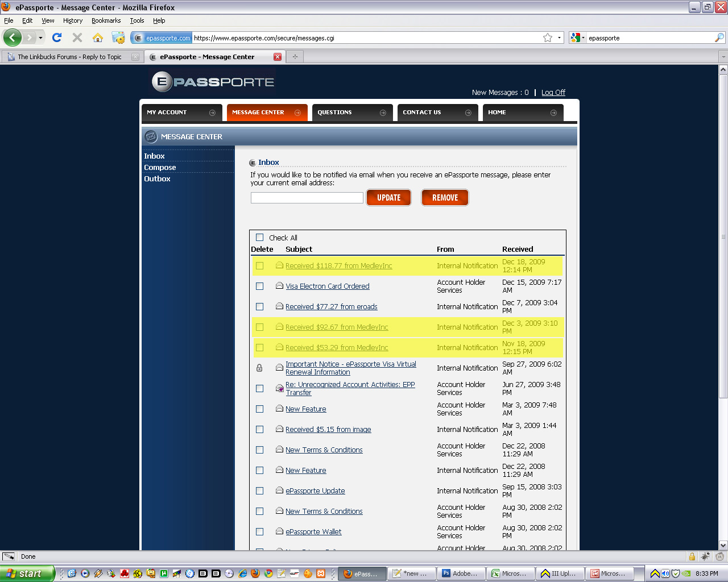This screenshot has width=728, height=582.
Task: Check the delete box for Re: Unrecognized Account Activities
Action: tap(260, 388)
